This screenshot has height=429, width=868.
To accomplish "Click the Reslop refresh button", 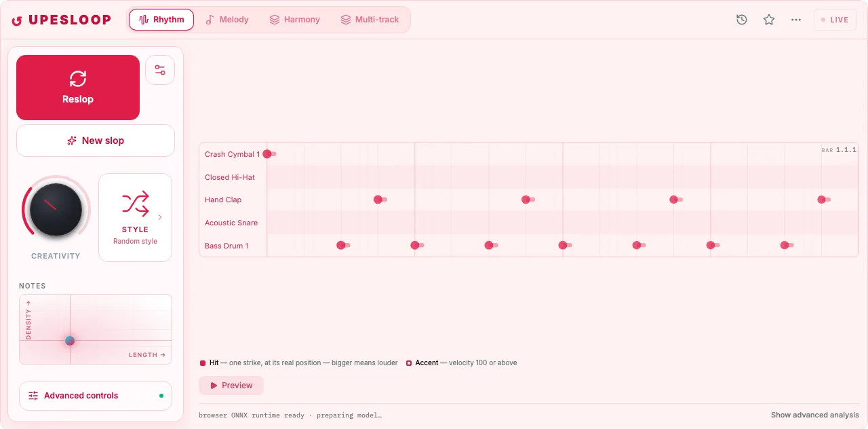I will click(78, 88).
